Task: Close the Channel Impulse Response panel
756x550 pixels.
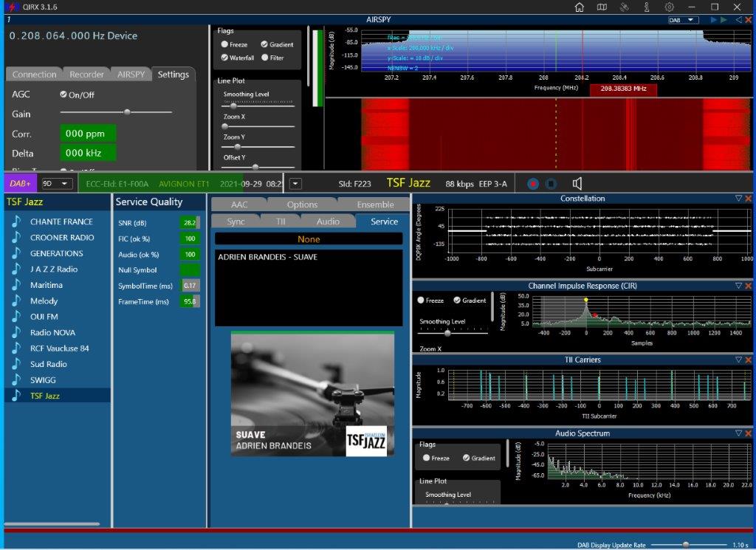Action: coord(749,286)
